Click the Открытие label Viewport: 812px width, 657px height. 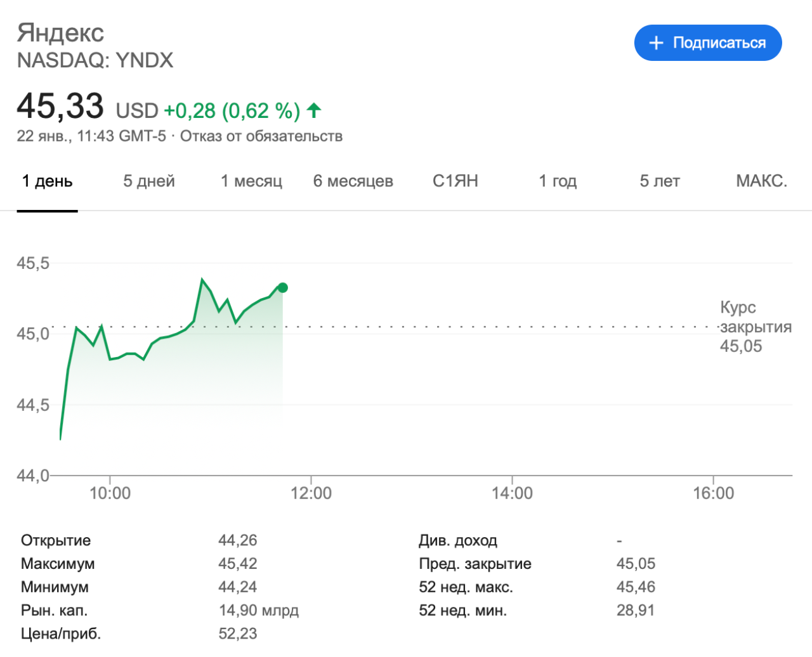(56, 540)
